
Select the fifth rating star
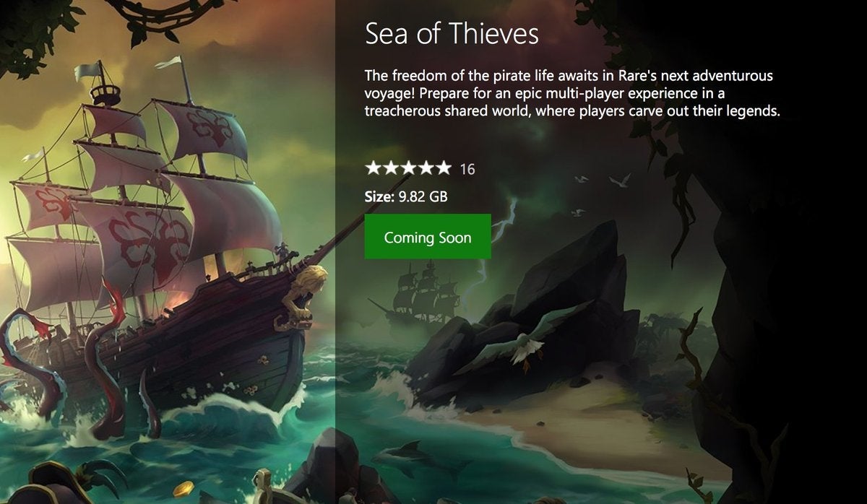tap(444, 169)
